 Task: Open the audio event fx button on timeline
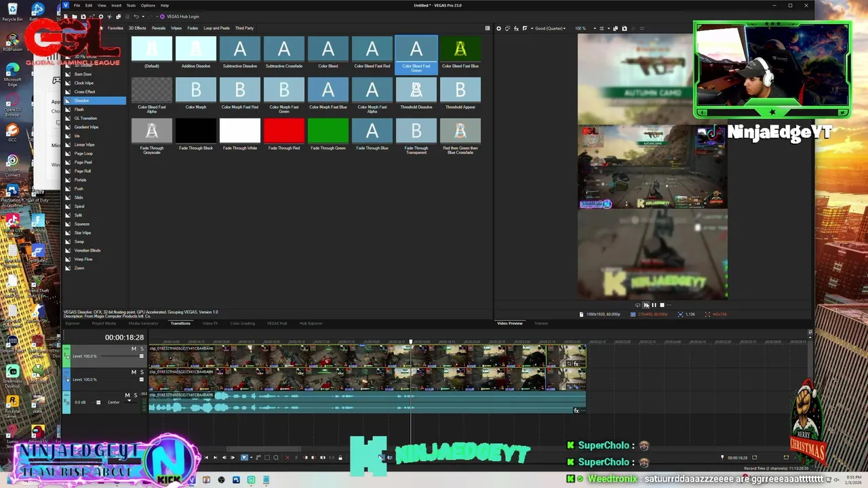(576, 411)
